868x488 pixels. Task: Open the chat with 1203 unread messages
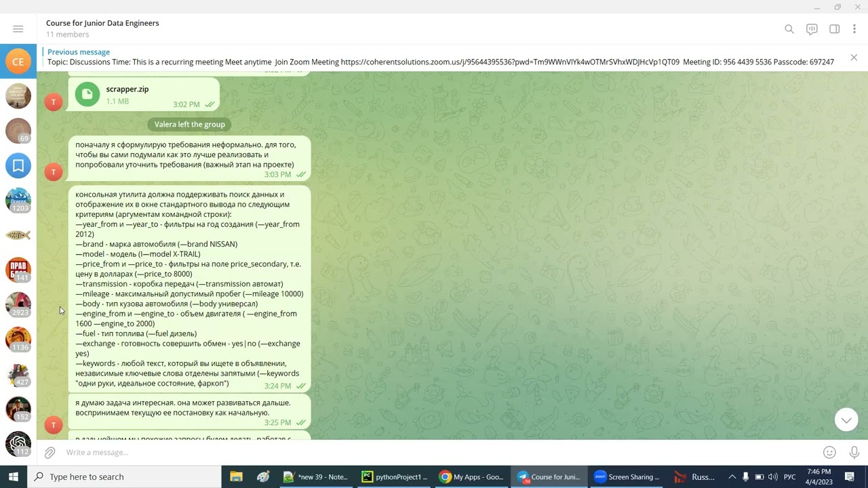(18, 200)
